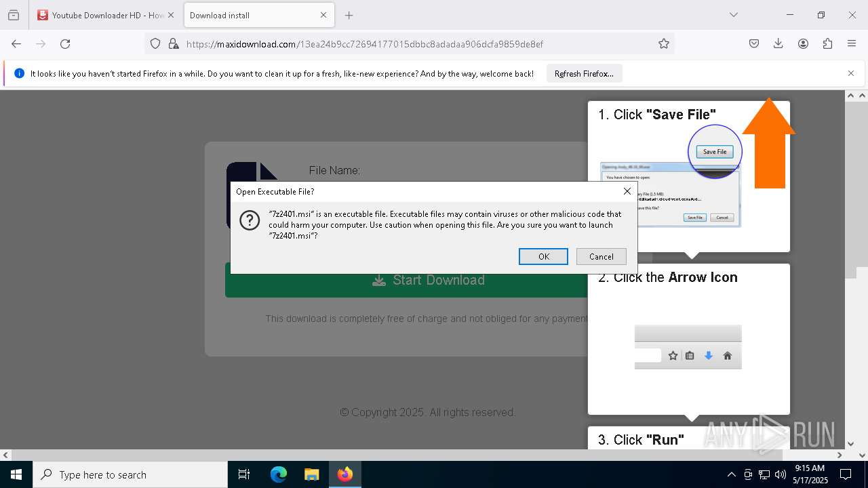The height and width of the screenshot is (488, 868).
Task: Open the Downloads panel arrow
Action: pos(778,43)
